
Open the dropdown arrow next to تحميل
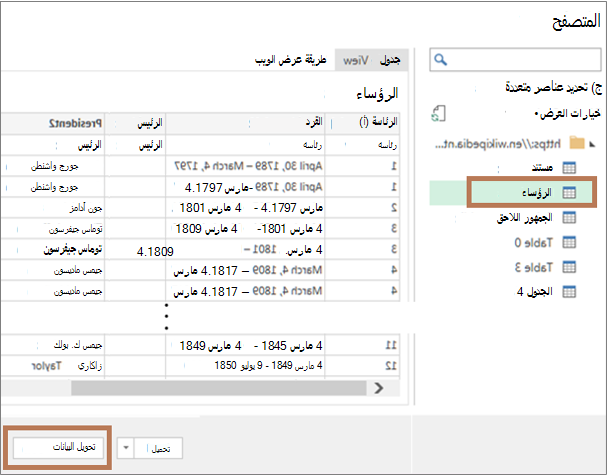coord(126,448)
